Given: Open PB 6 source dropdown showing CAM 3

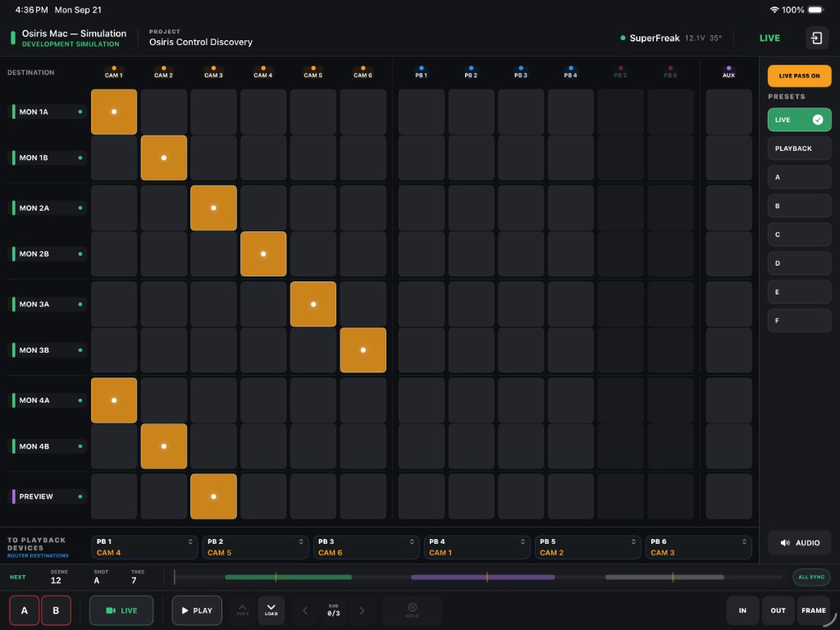Looking at the screenshot, I should [x=698, y=547].
